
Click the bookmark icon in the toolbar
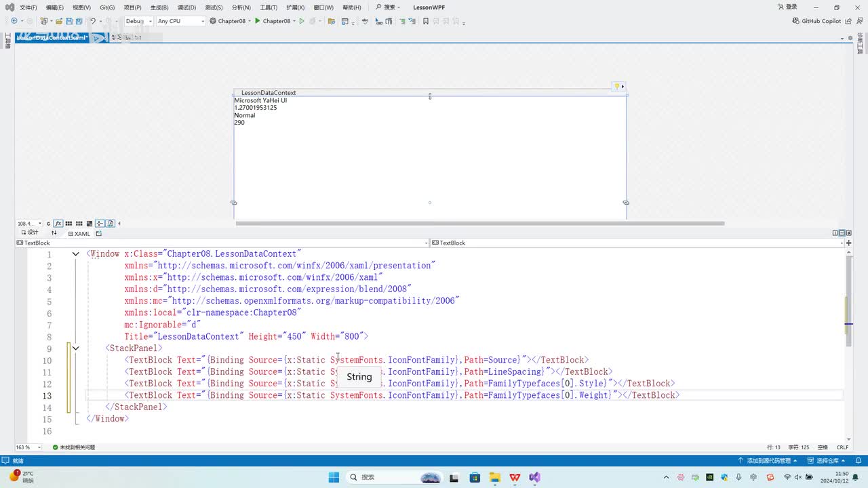point(426,21)
